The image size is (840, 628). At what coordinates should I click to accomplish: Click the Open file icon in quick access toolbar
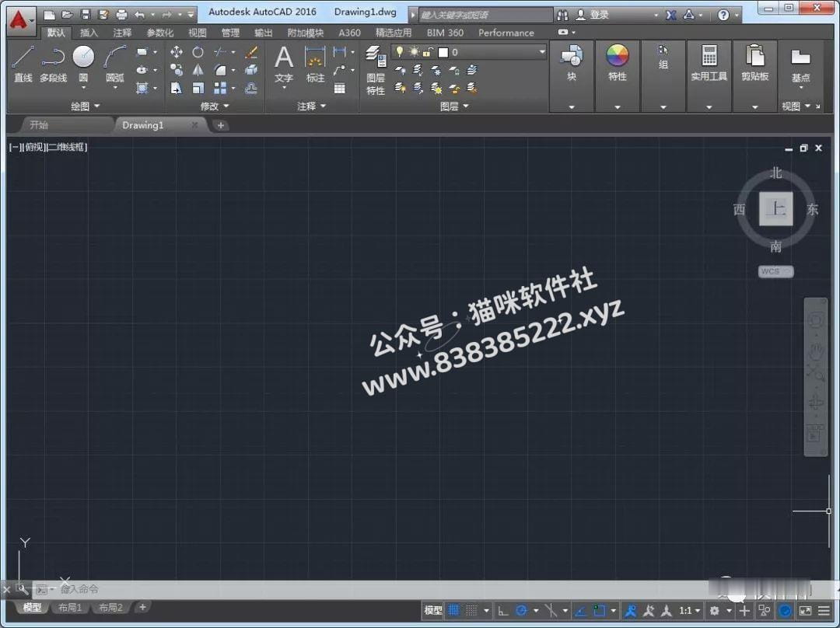[x=67, y=15]
